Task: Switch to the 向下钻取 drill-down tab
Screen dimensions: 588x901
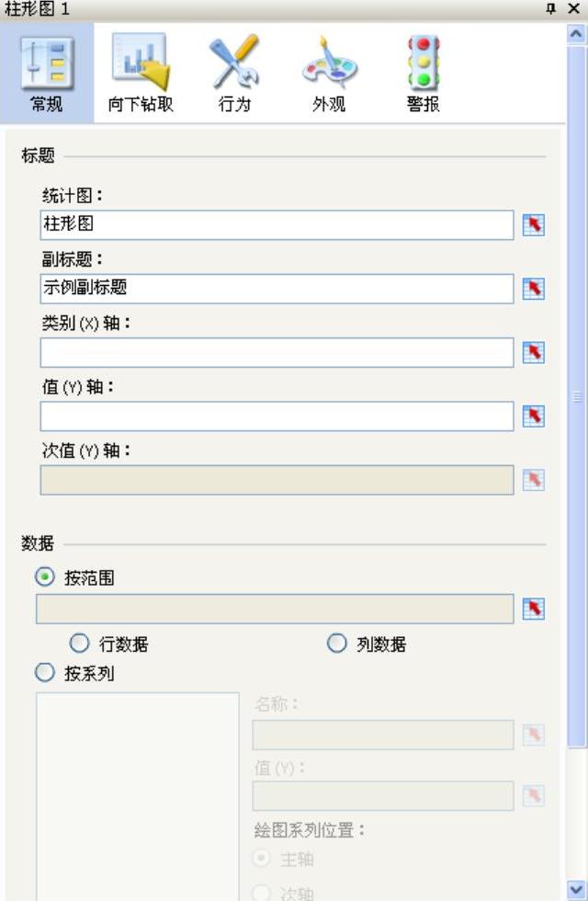Action: tap(141, 74)
